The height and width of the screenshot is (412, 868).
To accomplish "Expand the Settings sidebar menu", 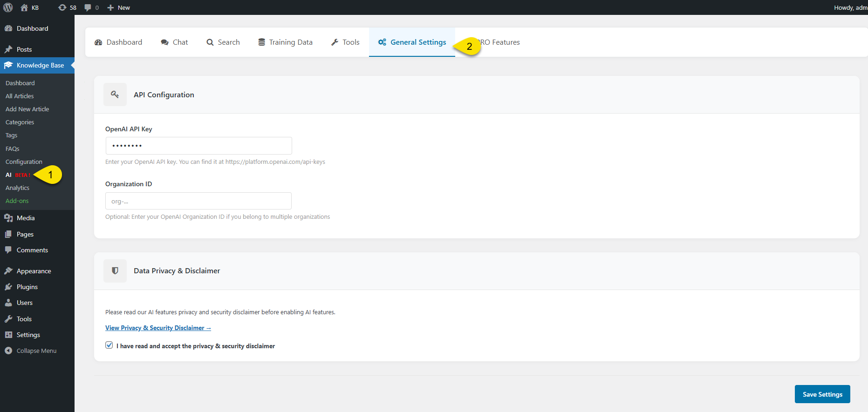I will [28, 335].
